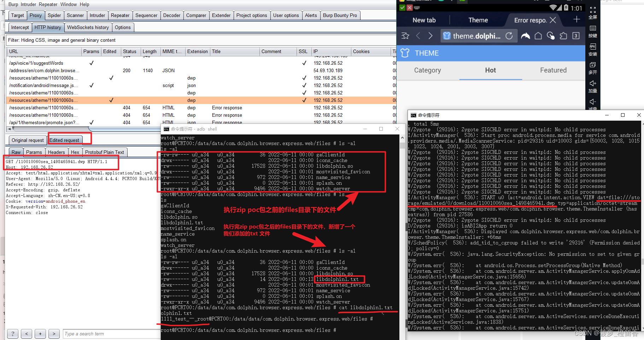
Task: Open the Dolphin logo menu
Action: [526, 36]
